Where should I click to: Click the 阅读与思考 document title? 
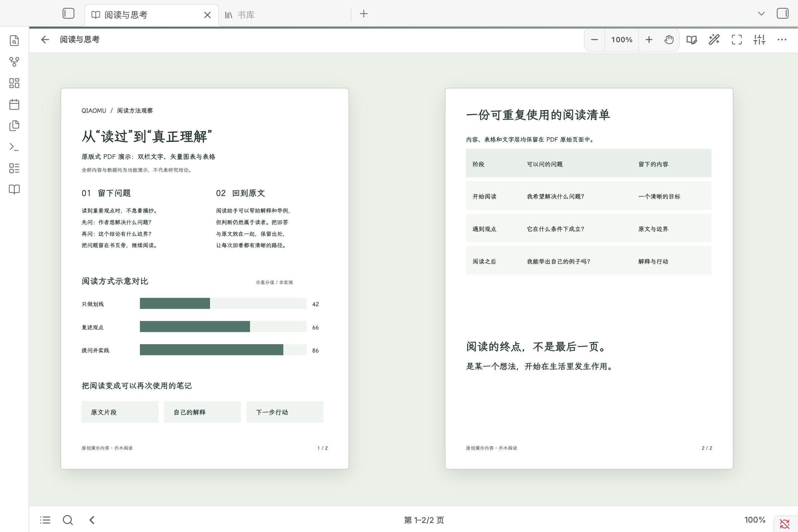pyautogui.click(x=80, y=40)
